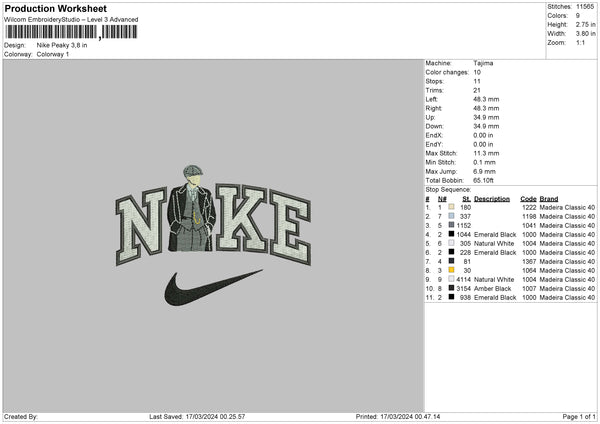Click the 'Last Saved: 17/03/2024 00.25.57' footer
The width and height of the screenshot is (600, 424).
[197, 417]
